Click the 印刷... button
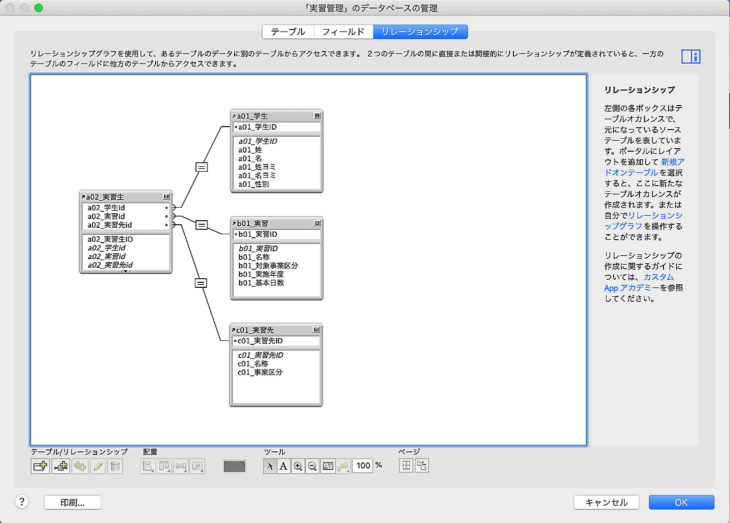730x523 pixels. tap(72, 502)
